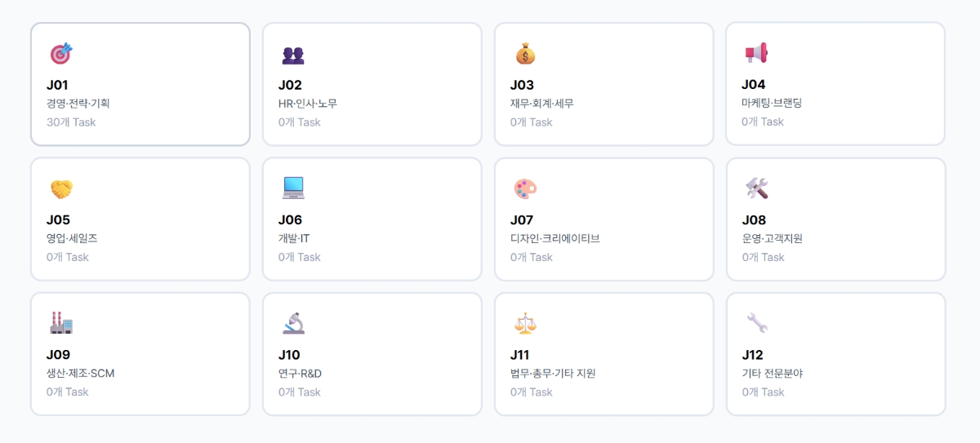Click the two-people icon on J02

293,55
